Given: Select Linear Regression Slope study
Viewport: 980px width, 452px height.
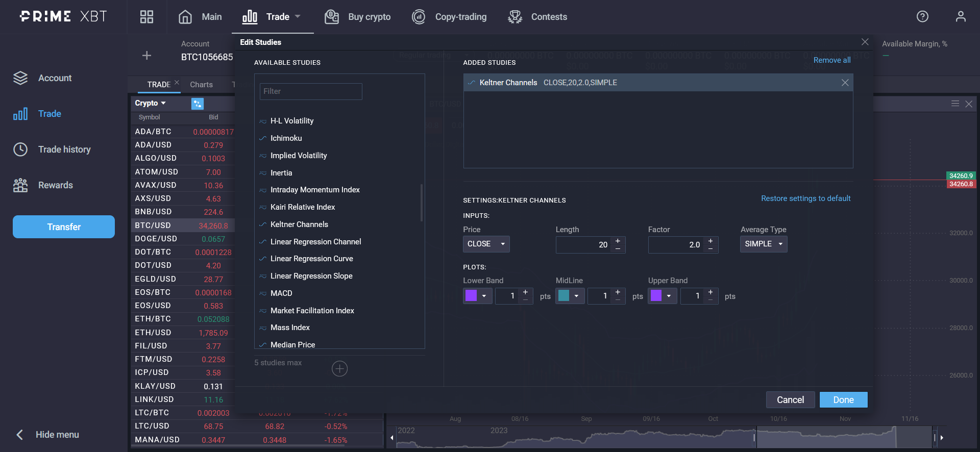Looking at the screenshot, I should click(x=311, y=276).
